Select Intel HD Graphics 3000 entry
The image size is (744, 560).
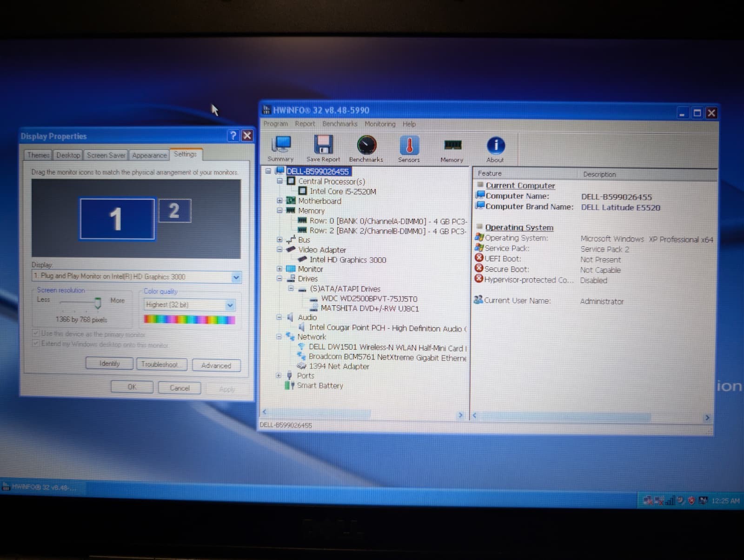click(x=348, y=260)
